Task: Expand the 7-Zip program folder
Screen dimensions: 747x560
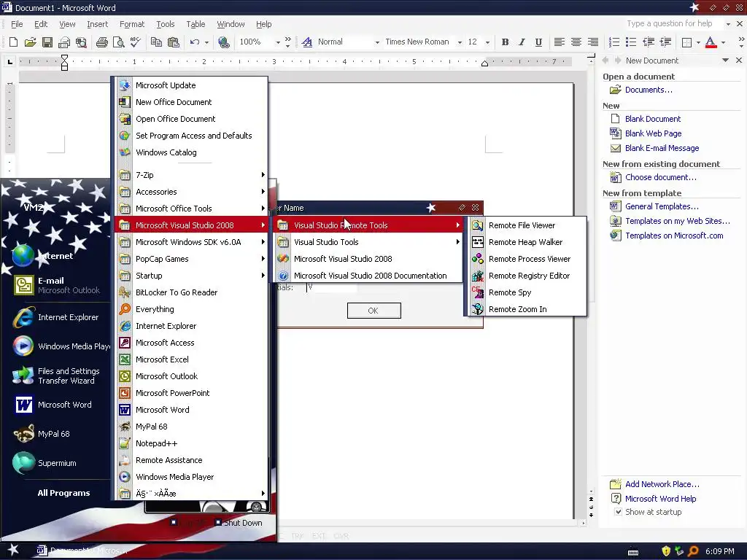Action: pyautogui.click(x=192, y=175)
